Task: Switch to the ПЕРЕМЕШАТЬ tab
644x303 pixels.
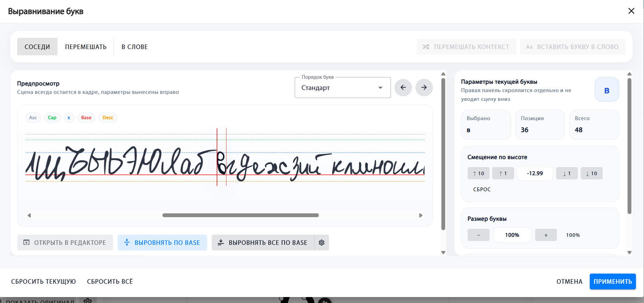Action: point(86,47)
